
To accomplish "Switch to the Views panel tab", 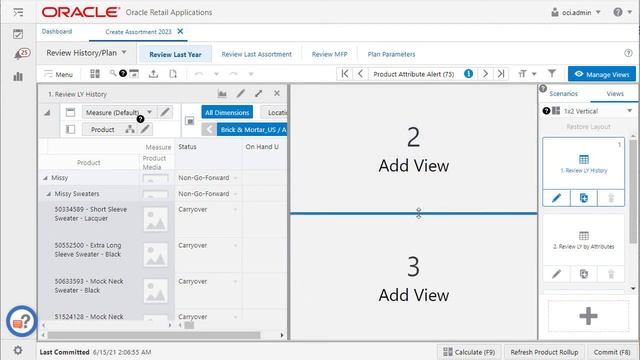I will click(x=615, y=93).
